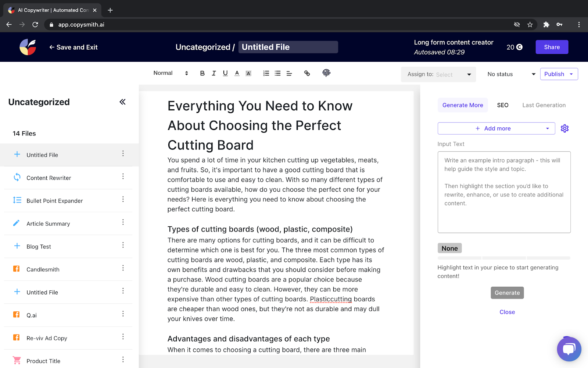Click the None plagiarism level indicator

tap(449, 248)
